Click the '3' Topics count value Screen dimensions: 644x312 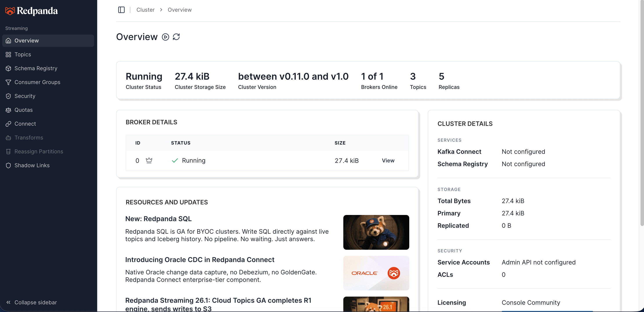(x=413, y=76)
